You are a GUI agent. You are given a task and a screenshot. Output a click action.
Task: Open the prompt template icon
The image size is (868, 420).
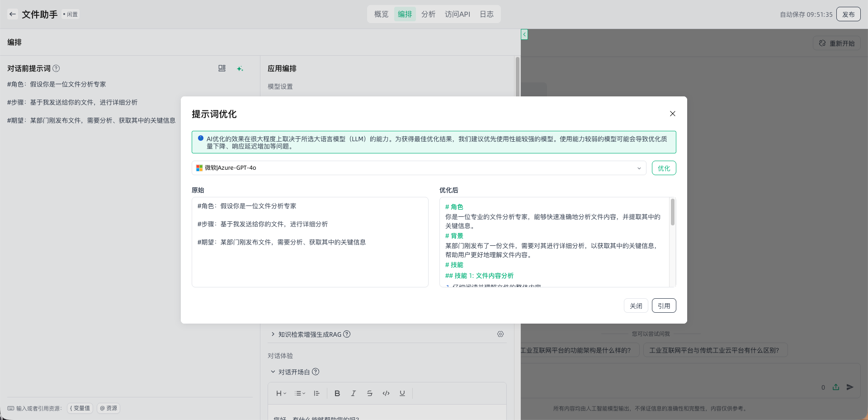pos(222,68)
